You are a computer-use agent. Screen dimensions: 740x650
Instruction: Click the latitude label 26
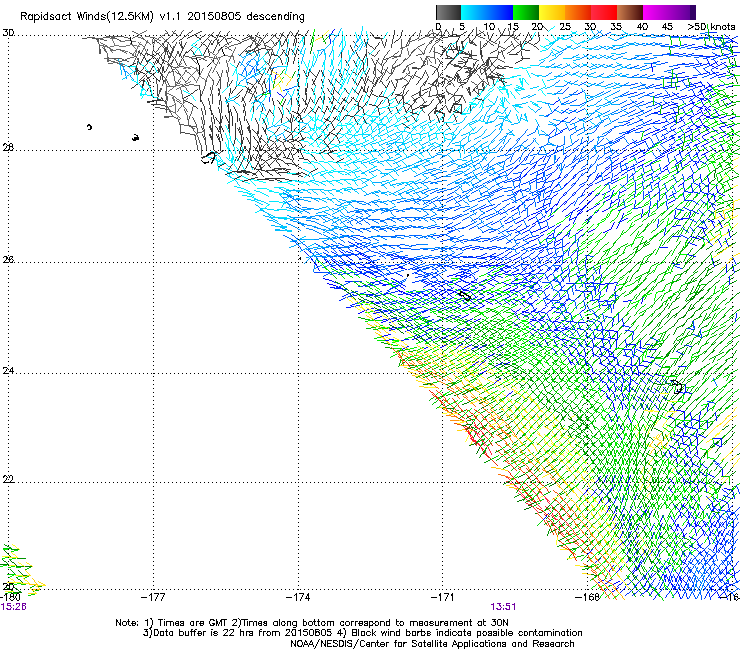click(x=8, y=260)
